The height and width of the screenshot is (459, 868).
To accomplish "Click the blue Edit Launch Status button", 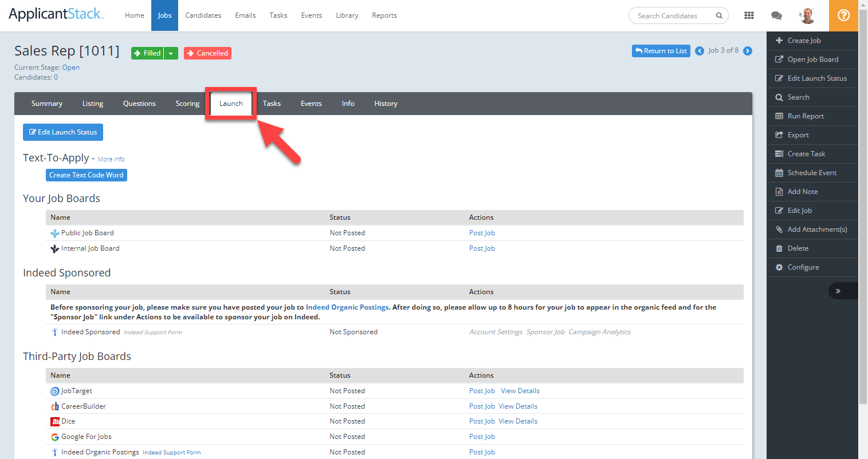I will pyautogui.click(x=63, y=132).
